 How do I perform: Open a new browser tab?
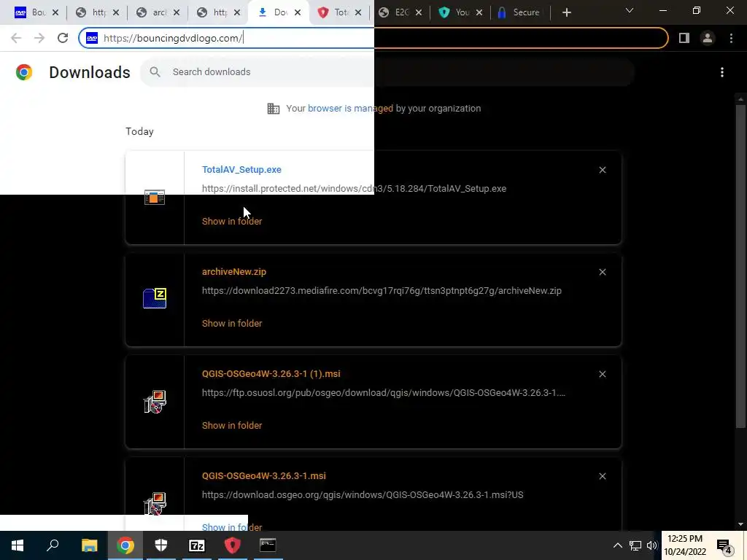566,13
